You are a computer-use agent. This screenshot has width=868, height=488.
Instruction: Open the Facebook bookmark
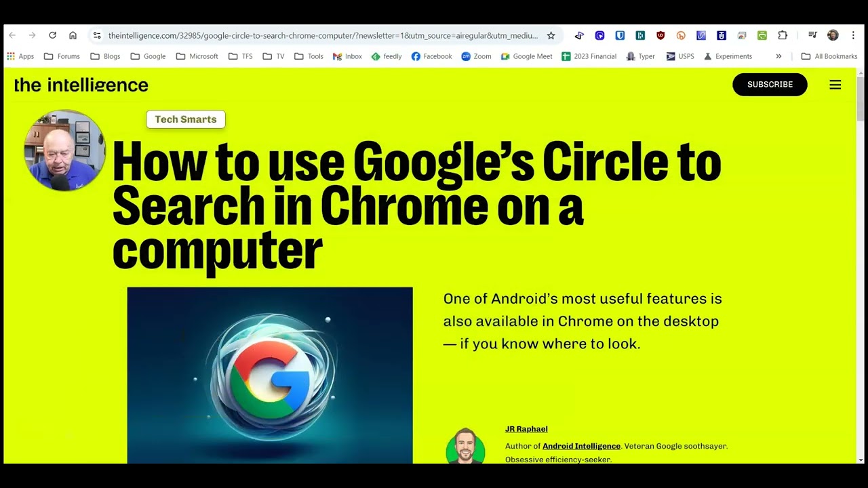(431, 56)
